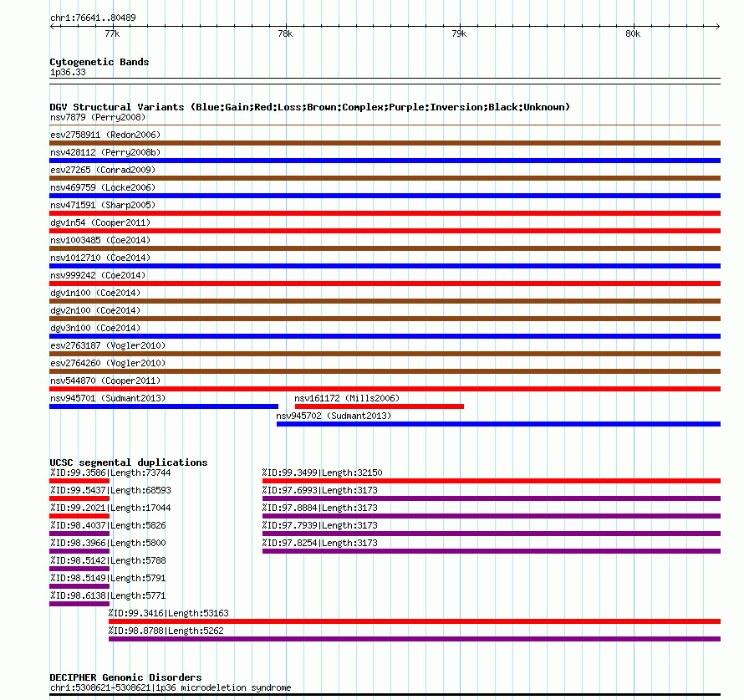Click the %ID:97.8884|Length:3173 duplication label
744x700 pixels.
[x=320, y=508]
